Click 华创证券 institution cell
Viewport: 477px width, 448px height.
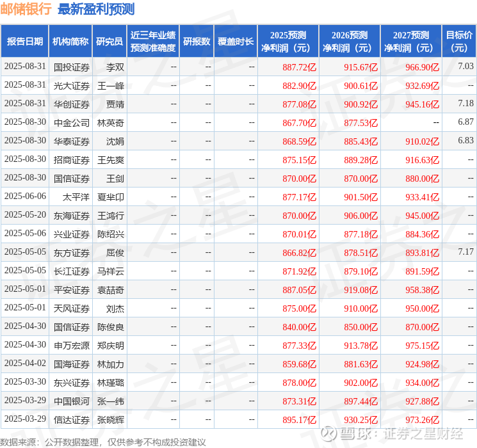coord(72,104)
